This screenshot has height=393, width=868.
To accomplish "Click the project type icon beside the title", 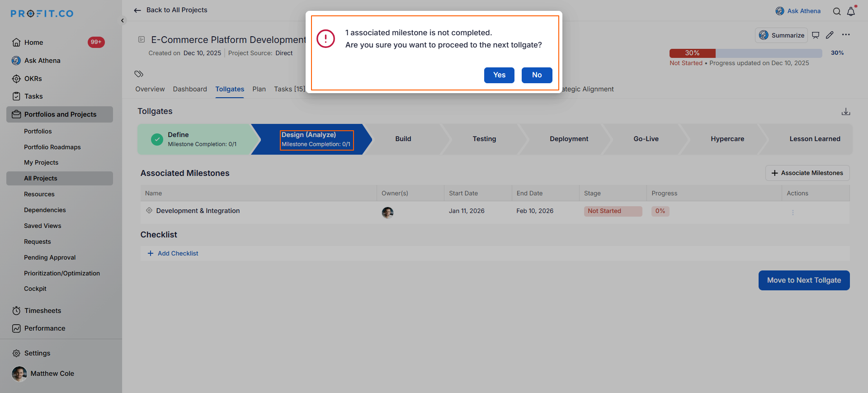I will tap(142, 40).
